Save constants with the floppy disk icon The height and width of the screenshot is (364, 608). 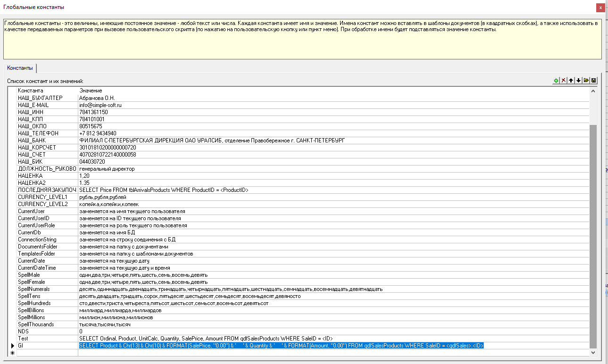pos(593,81)
